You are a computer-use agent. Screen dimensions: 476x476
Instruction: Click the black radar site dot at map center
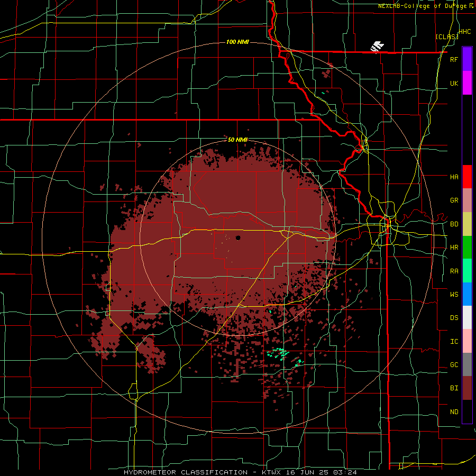click(x=237, y=237)
